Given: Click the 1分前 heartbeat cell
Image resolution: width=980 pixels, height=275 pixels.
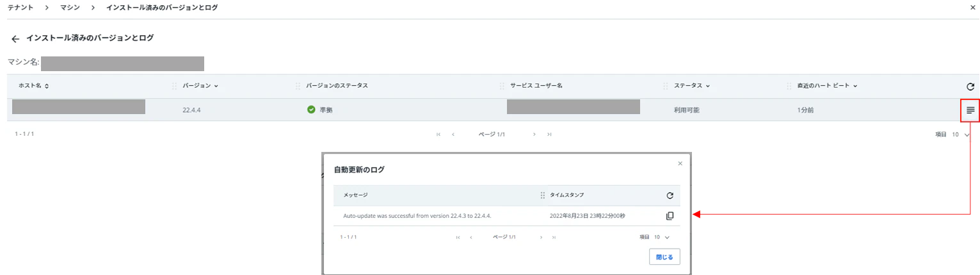Looking at the screenshot, I should point(806,110).
